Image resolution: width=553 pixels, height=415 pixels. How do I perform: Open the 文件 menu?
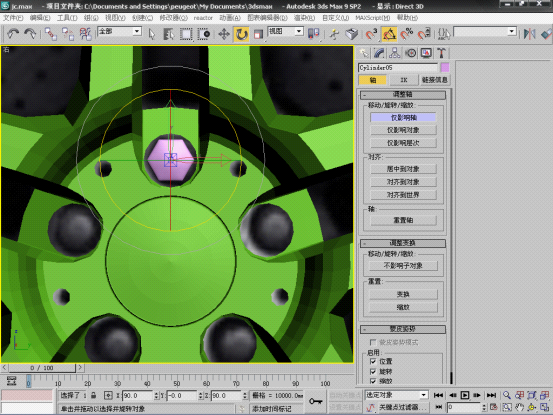(x=13, y=18)
